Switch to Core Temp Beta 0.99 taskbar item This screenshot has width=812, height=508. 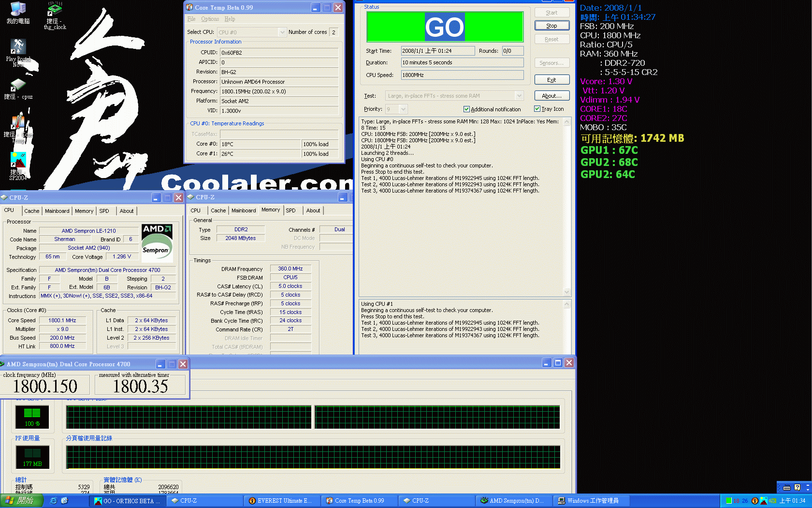point(359,501)
